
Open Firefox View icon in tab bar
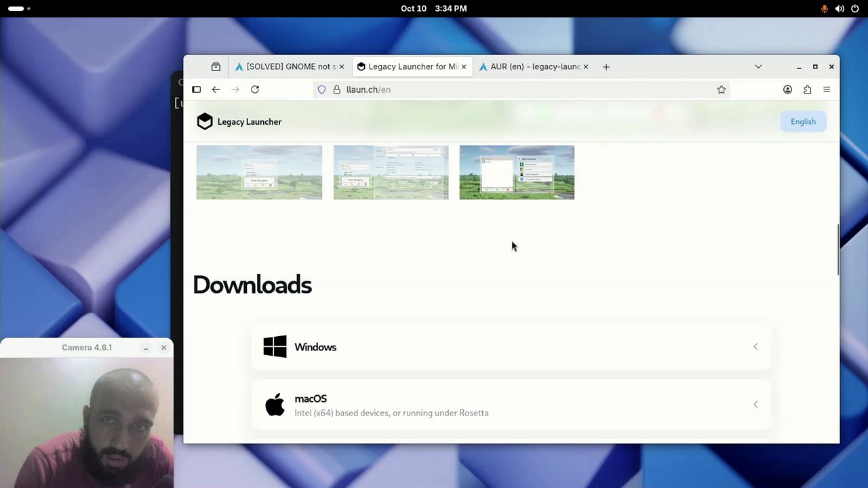coord(216,66)
